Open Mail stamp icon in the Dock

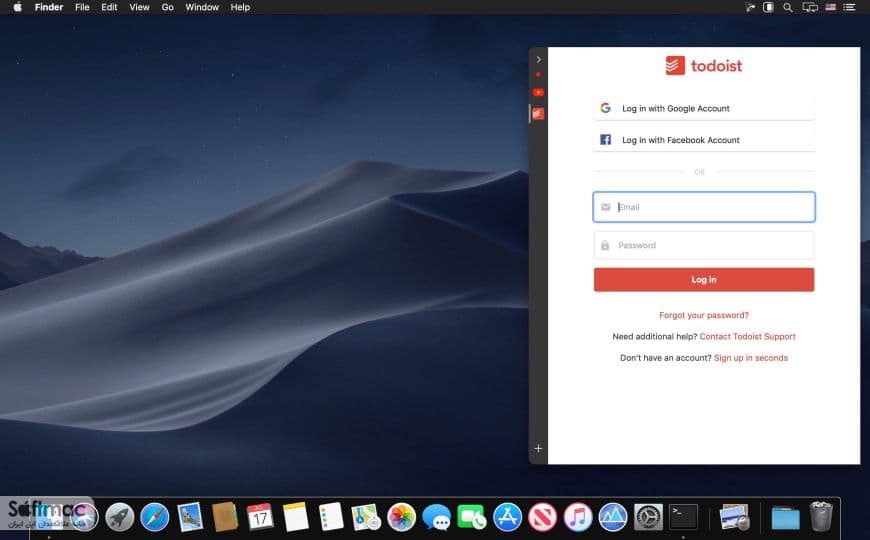click(x=190, y=517)
